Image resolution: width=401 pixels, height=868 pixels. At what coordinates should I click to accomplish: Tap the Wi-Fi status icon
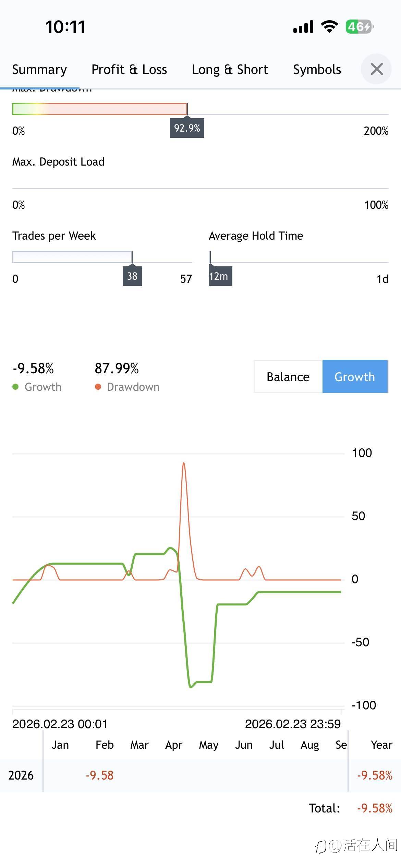tap(329, 26)
